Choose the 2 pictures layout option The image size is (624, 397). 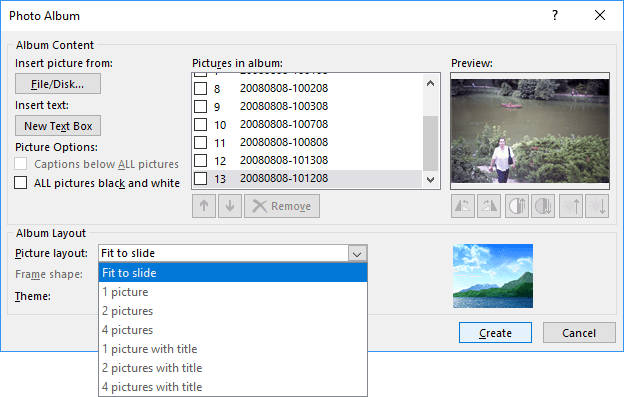233,311
